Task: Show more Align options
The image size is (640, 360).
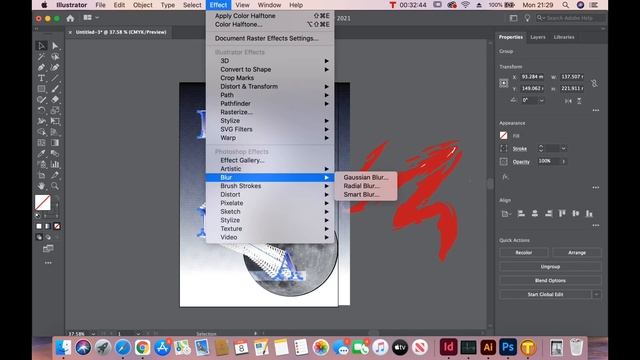Action: [596, 225]
